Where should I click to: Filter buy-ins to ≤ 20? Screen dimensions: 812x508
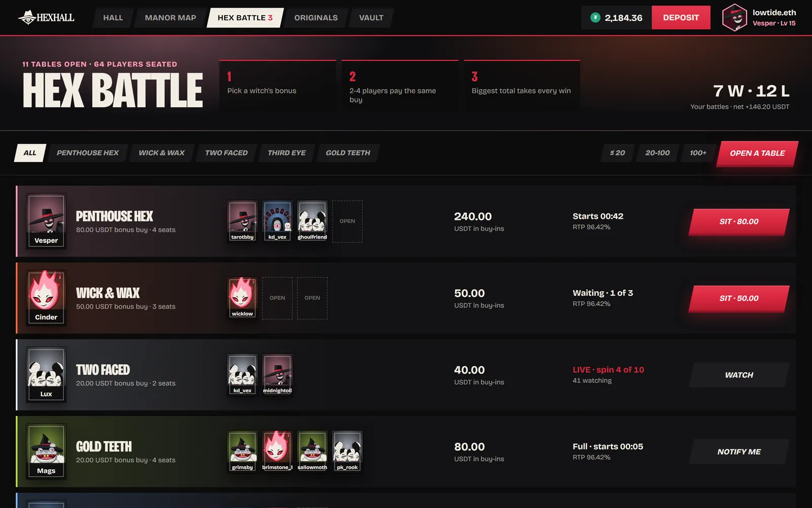618,153
